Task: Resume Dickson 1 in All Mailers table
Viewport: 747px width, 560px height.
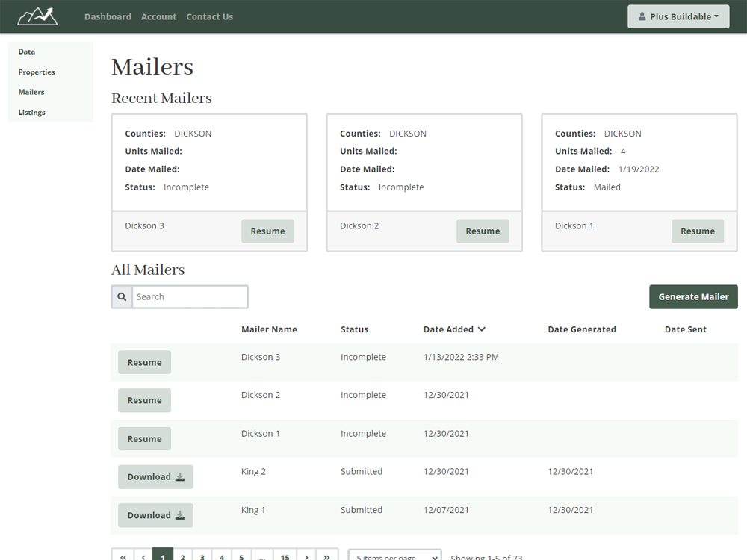Action: (144, 438)
